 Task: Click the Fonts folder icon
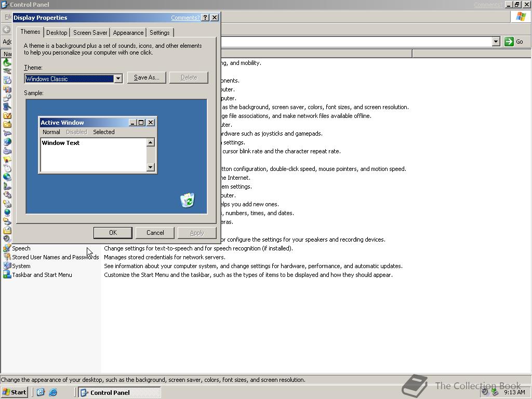click(x=7, y=125)
